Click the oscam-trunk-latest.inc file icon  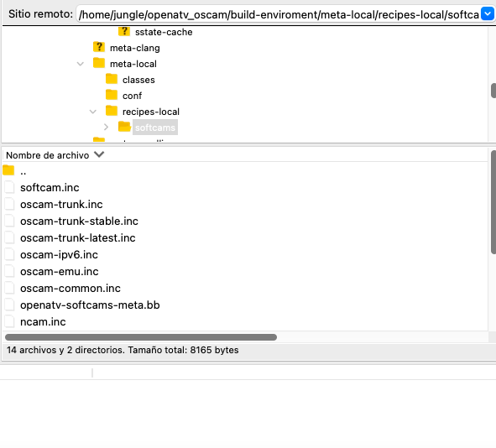point(9,237)
